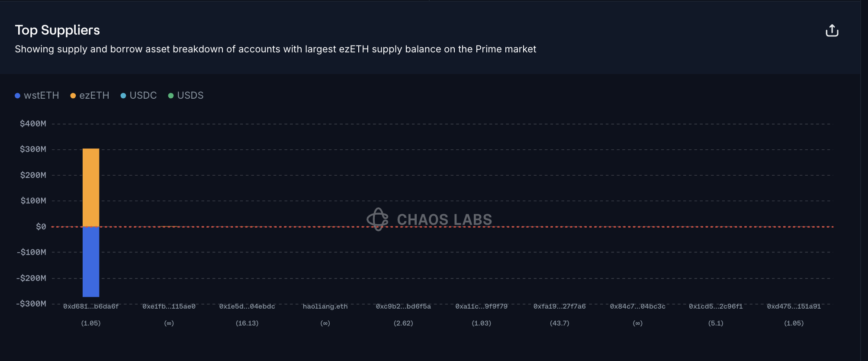Select account 0xfa19...27f7a6 label
Screen dimensions: 868x361
pos(559,306)
